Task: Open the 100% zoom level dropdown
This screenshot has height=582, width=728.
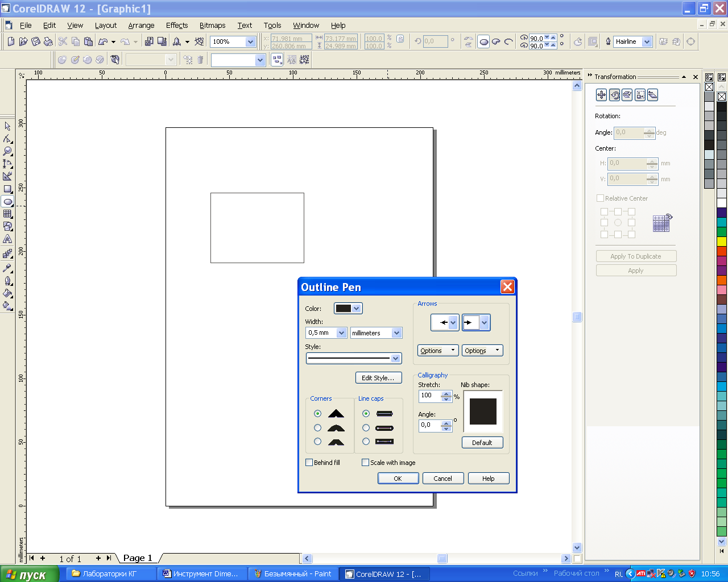Action: tap(250, 41)
